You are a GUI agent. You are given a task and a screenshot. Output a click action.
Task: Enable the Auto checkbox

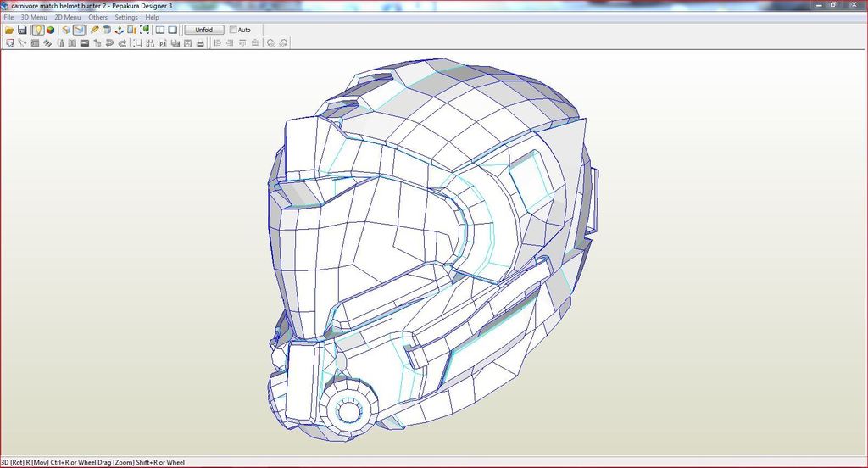[x=234, y=30]
